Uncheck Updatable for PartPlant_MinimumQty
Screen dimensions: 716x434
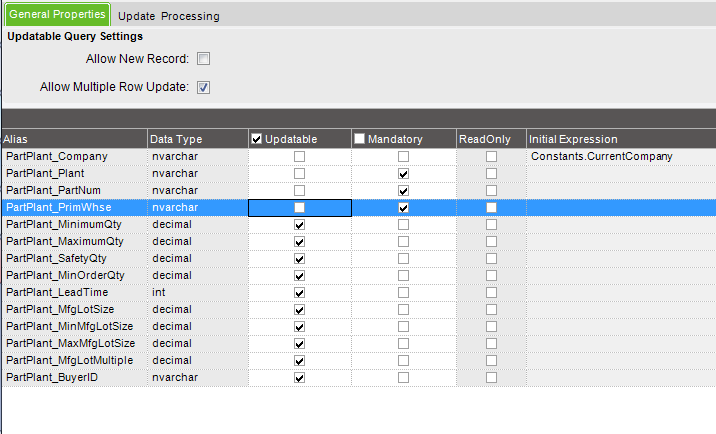click(299, 225)
